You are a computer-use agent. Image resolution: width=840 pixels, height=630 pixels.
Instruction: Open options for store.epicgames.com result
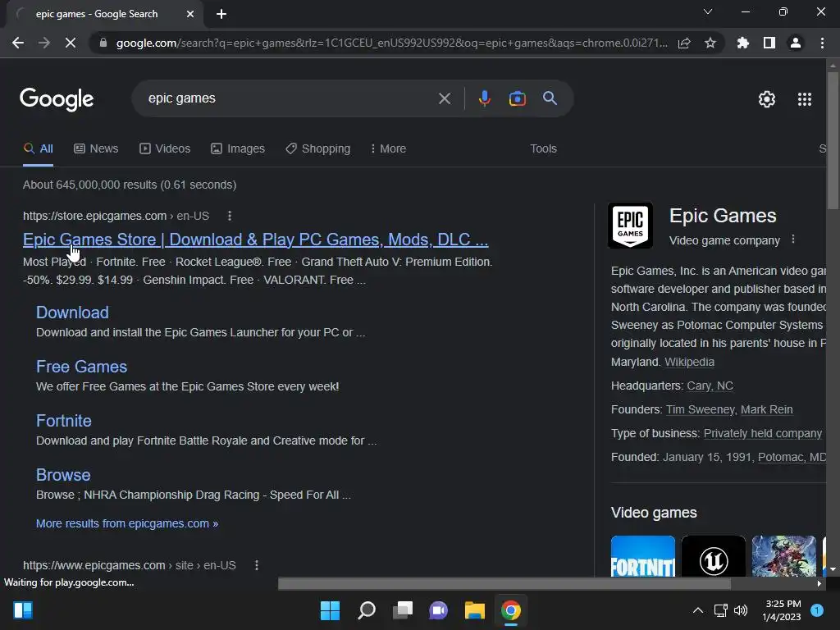230,216
